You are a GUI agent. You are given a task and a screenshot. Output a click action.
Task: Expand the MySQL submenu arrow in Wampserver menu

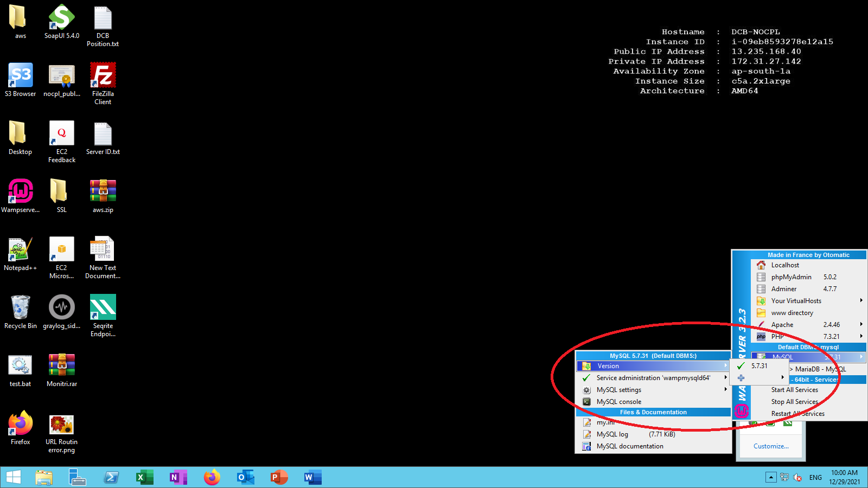pyautogui.click(x=861, y=357)
